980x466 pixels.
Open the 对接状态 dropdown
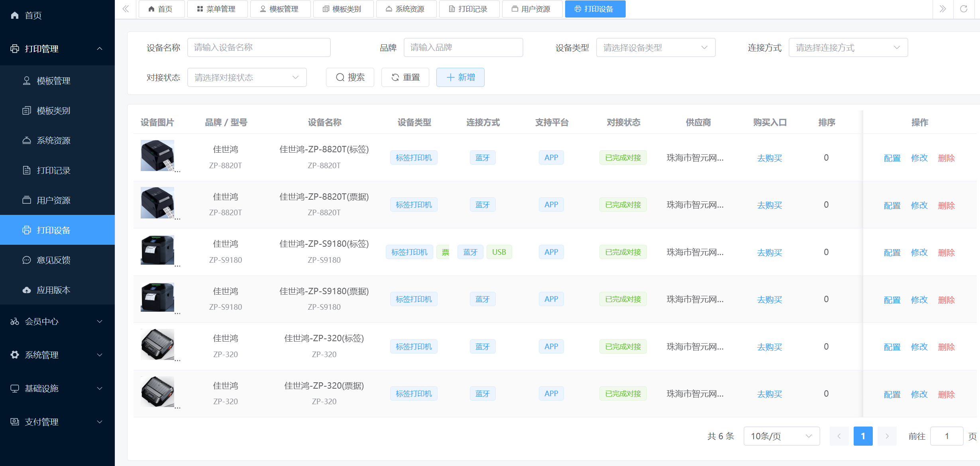tap(247, 77)
